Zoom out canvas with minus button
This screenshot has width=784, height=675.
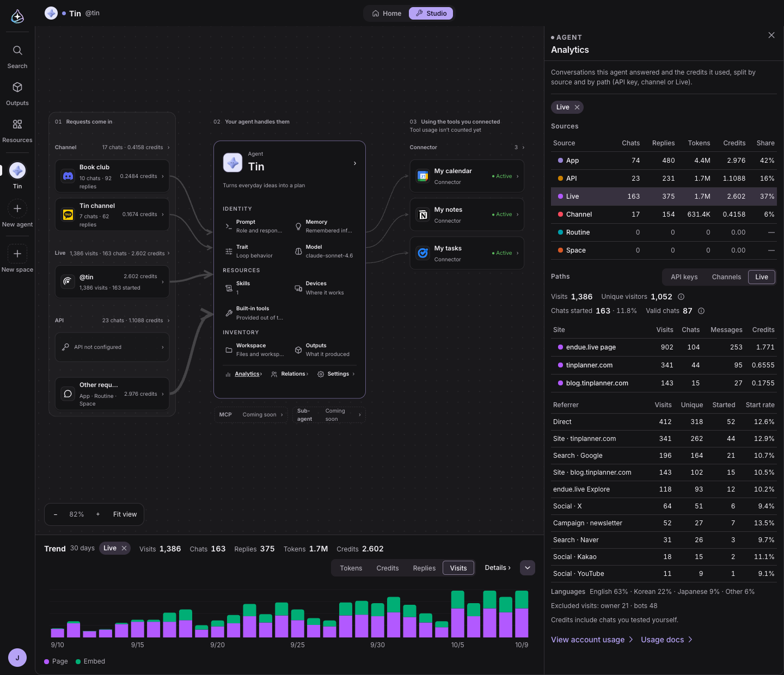pyautogui.click(x=56, y=514)
